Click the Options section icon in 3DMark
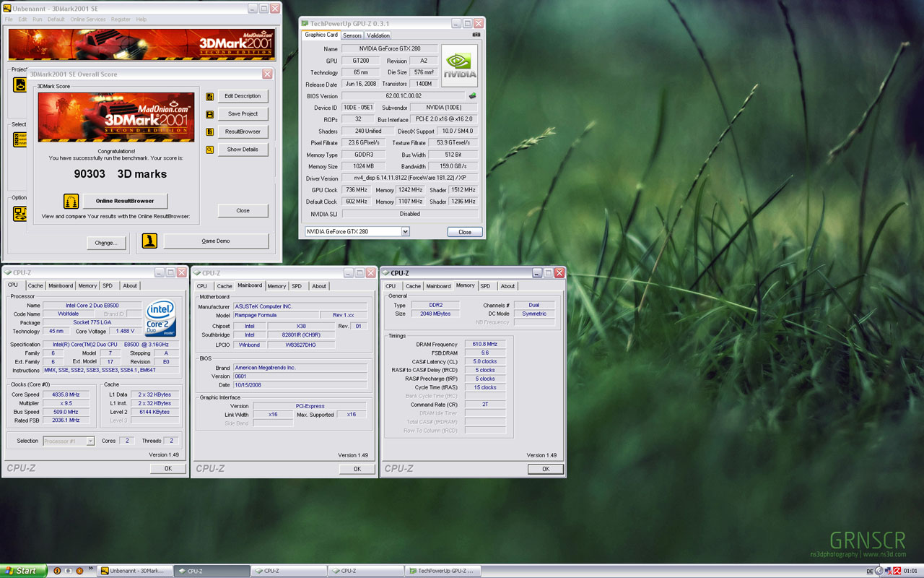This screenshot has height=578, width=924. point(20,214)
